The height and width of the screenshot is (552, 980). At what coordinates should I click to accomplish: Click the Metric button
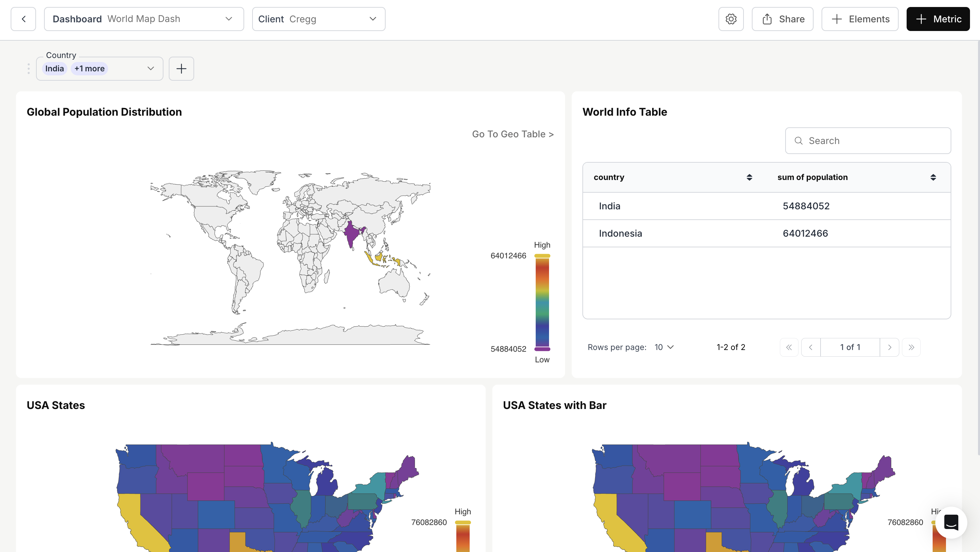click(x=938, y=19)
